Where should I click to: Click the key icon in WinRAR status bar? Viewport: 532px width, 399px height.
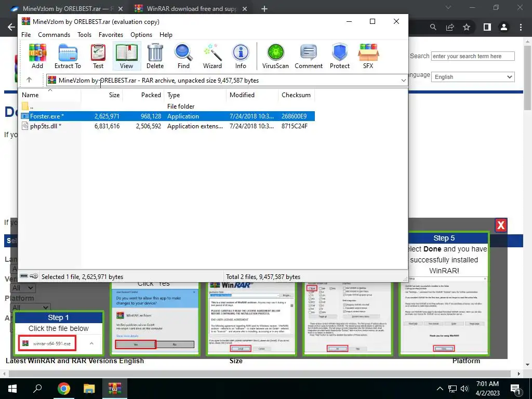(x=34, y=276)
